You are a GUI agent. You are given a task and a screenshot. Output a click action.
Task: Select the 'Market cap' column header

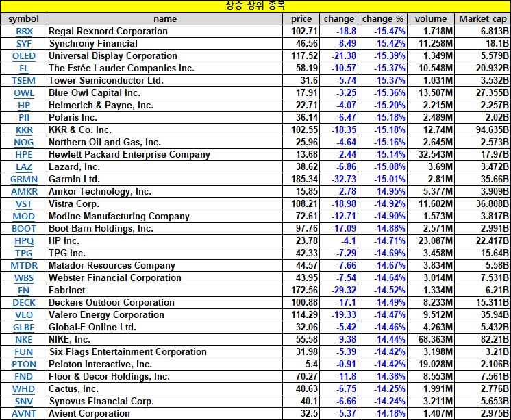tap(483, 19)
